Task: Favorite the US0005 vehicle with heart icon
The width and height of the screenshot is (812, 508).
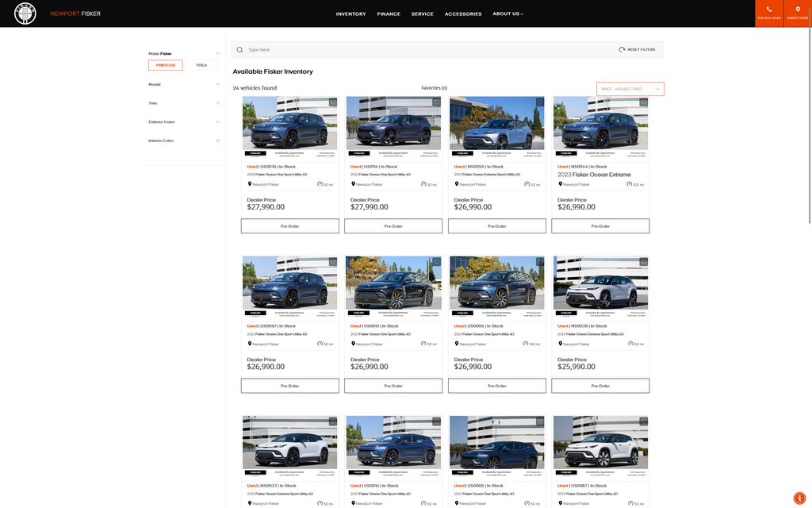Action: [x=540, y=422]
